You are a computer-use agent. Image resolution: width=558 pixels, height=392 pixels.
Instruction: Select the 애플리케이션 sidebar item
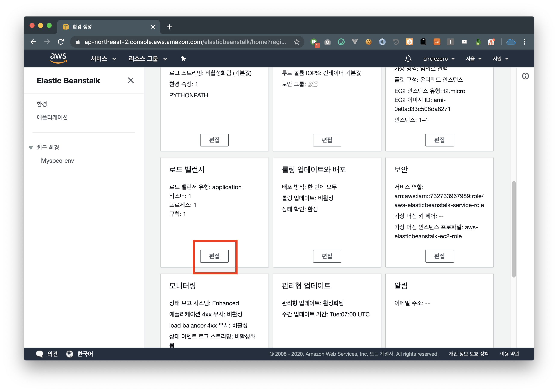pos(52,117)
